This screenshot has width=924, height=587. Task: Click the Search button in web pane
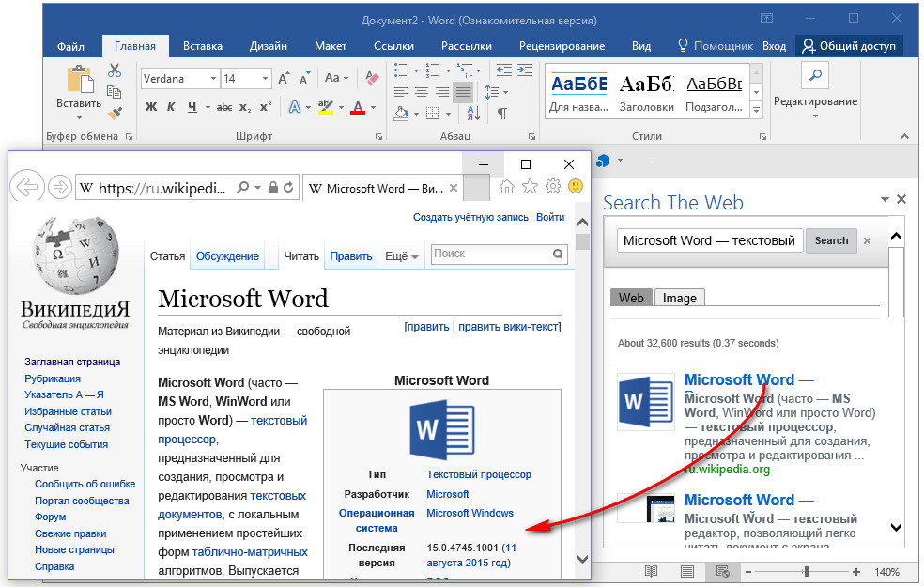tap(831, 240)
